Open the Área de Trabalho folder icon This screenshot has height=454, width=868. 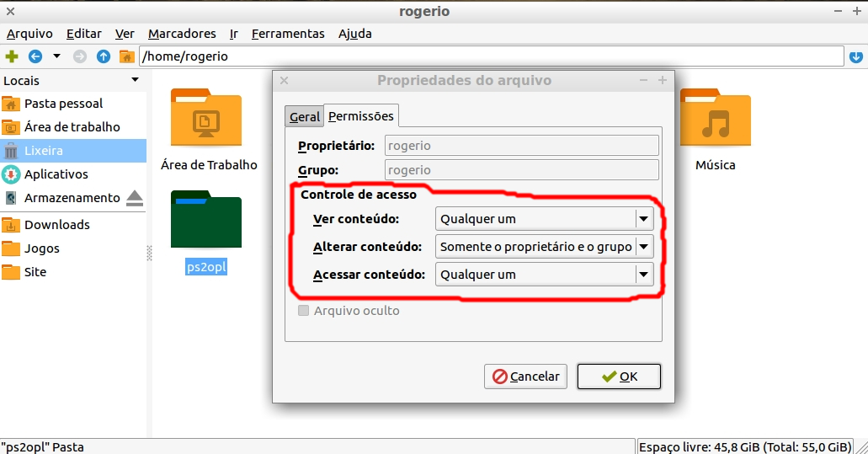[206, 122]
